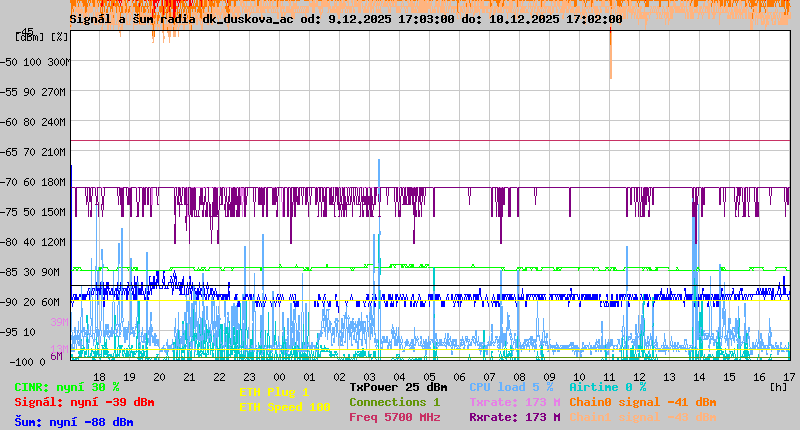Click hour label '02' on time axis
The width and height of the screenshot is (800, 430).
pos(339,377)
